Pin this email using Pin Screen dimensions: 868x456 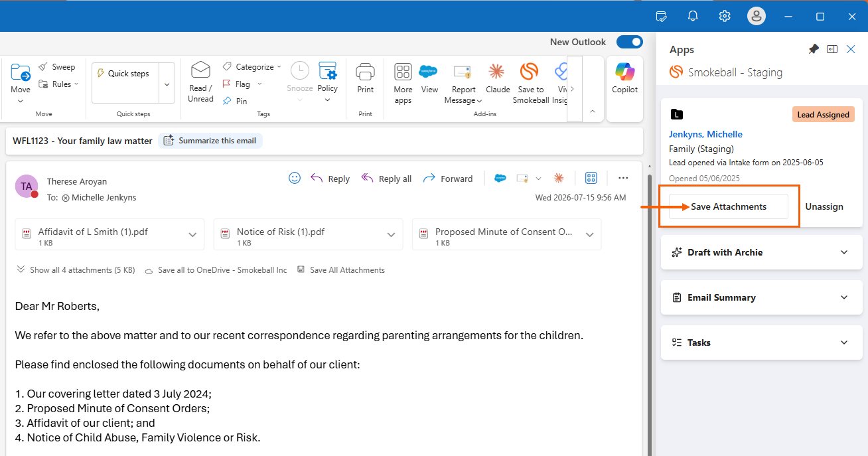click(235, 101)
